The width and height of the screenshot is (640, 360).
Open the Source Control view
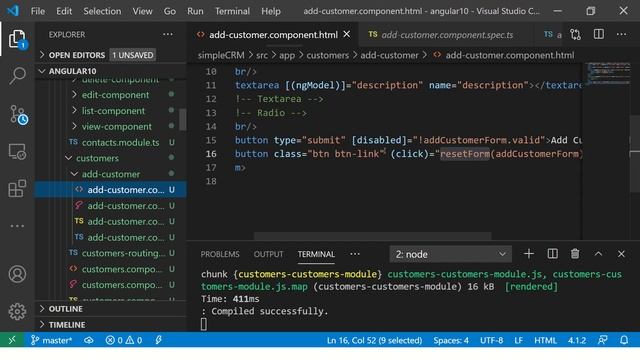click(x=18, y=114)
